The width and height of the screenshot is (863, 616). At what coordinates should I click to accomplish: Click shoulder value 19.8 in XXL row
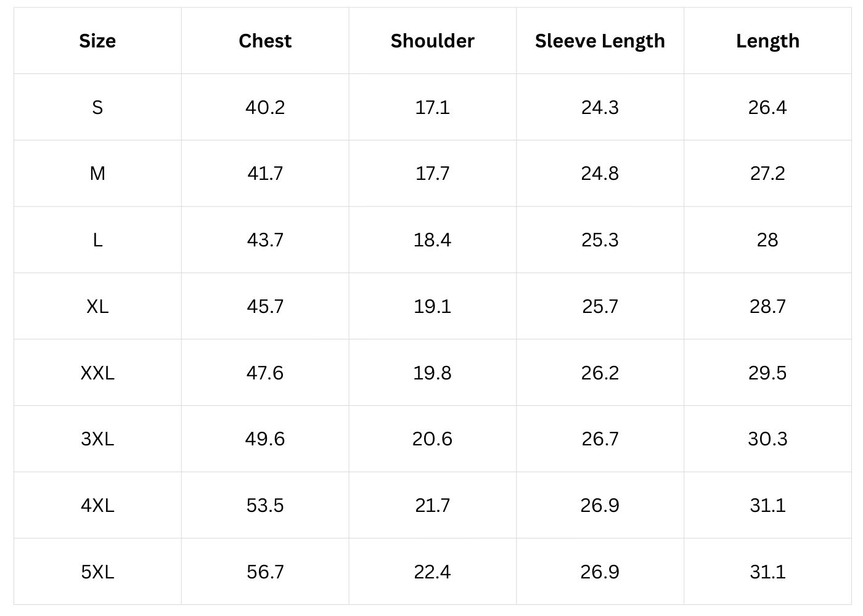432,373
